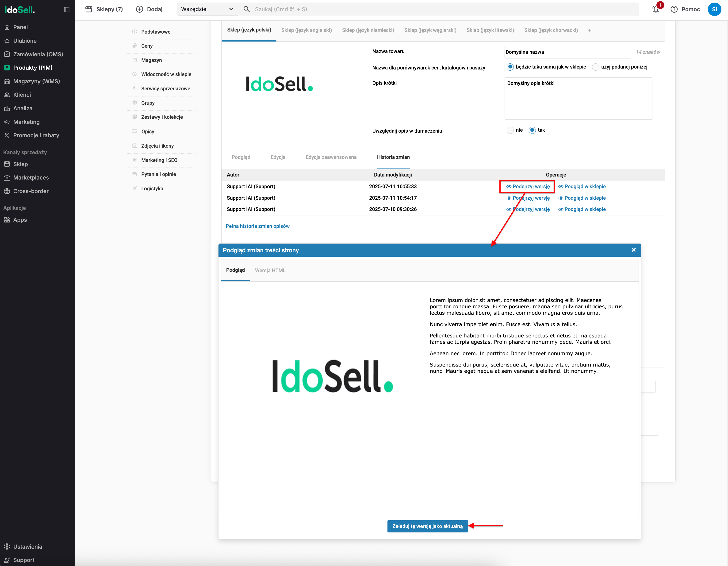Open the Sklepy (7) store icon
Image resolution: width=728 pixels, height=566 pixels.
pyautogui.click(x=89, y=9)
